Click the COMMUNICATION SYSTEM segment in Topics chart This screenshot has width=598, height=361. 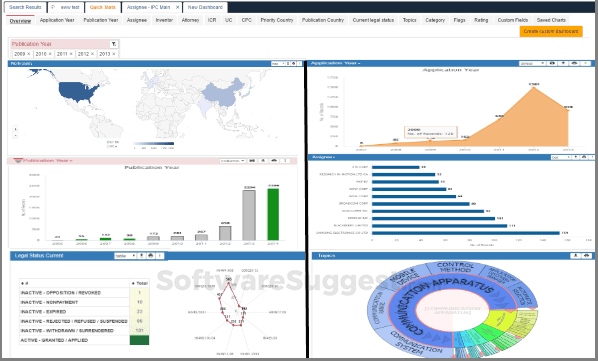[414, 342]
